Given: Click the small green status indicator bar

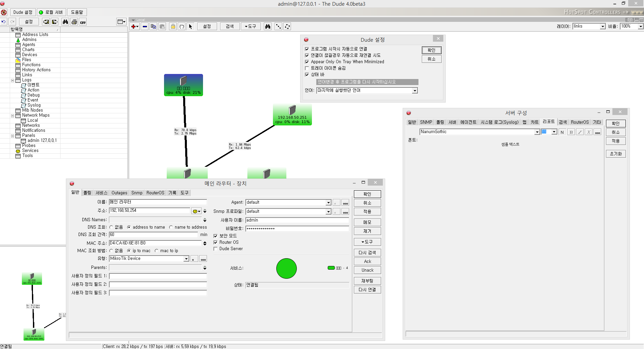Looking at the screenshot, I should pyautogui.click(x=331, y=268).
